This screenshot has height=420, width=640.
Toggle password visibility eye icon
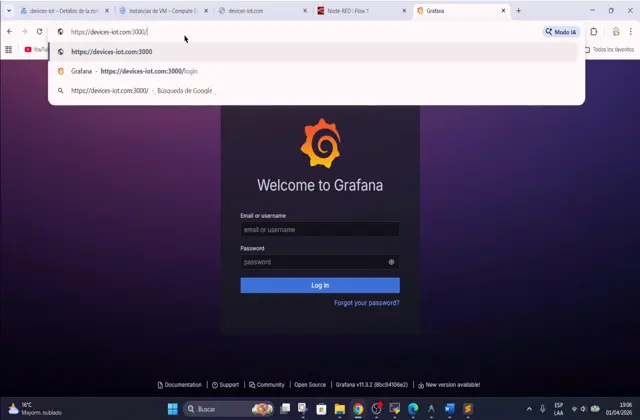(x=391, y=262)
